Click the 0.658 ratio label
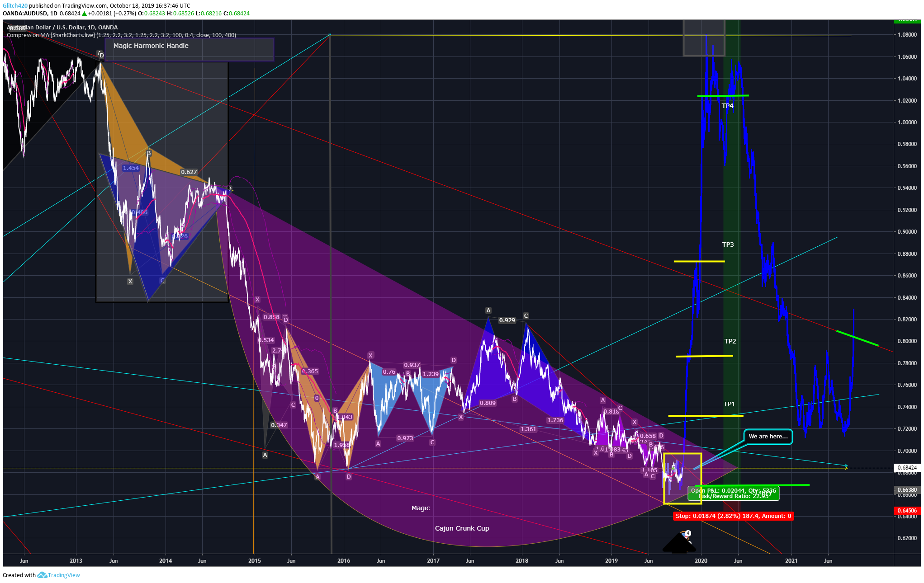 pos(648,436)
